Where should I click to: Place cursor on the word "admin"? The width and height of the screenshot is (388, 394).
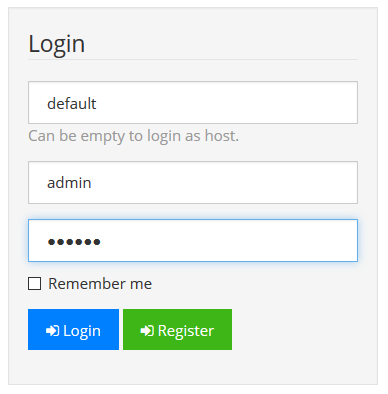[69, 183]
